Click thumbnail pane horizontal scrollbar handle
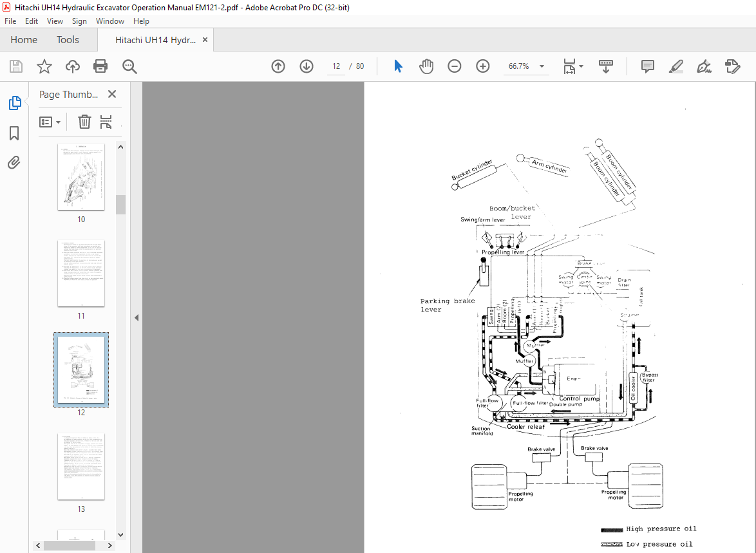 click(69, 545)
